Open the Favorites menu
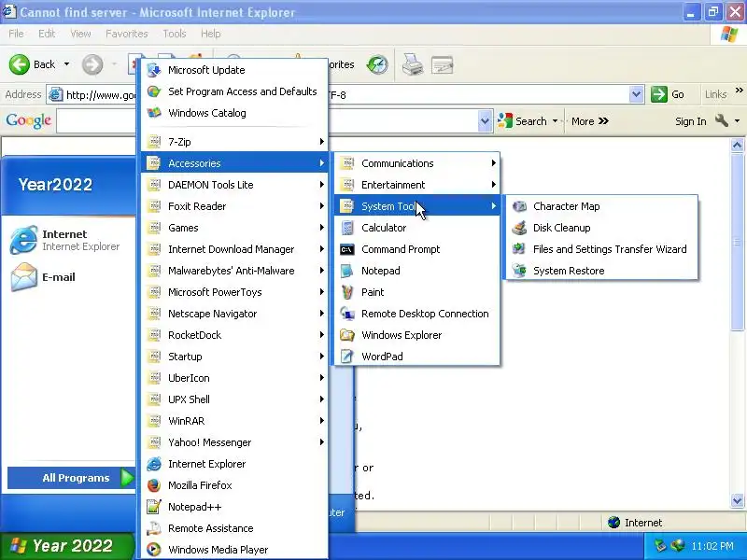Image resolution: width=747 pixels, height=560 pixels. [x=127, y=34]
